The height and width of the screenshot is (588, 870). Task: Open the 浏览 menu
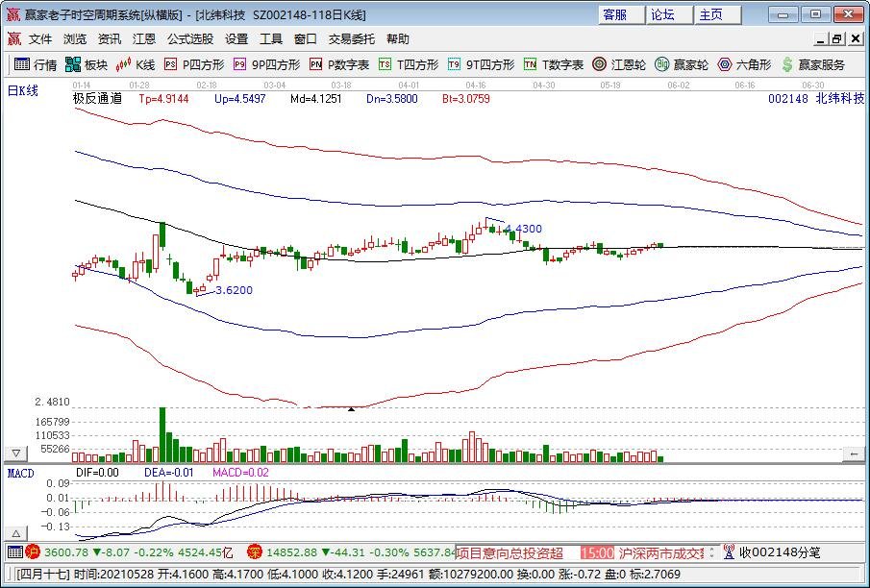[x=75, y=38]
